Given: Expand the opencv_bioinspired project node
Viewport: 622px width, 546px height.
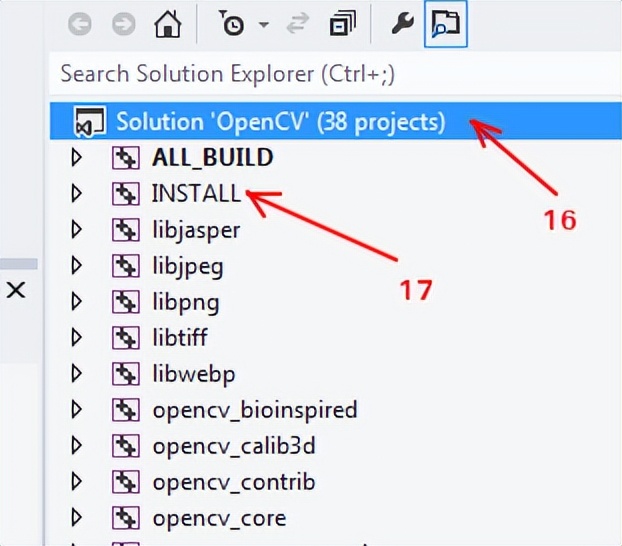Looking at the screenshot, I should point(77,410).
